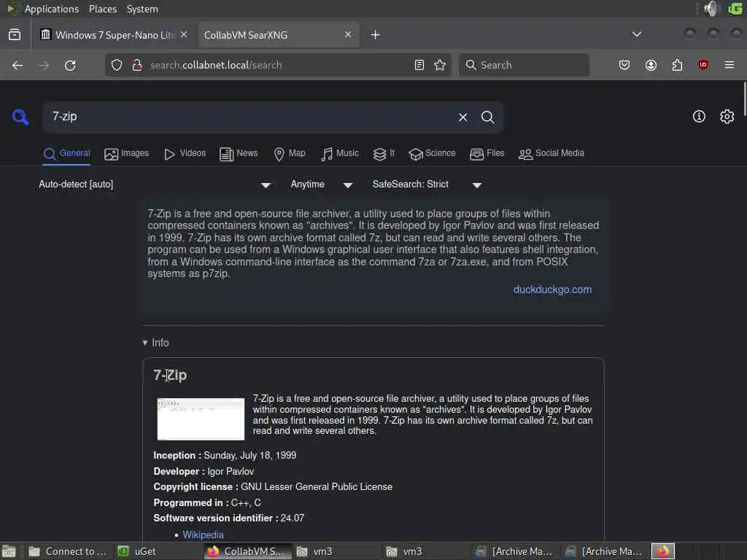Click Firefox icon at taskbar end
This screenshot has width=747, height=560.
pyautogui.click(x=663, y=551)
